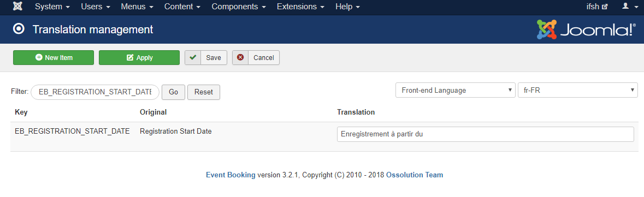Screen dimensions: 644x197
Task: Open the Content menu
Action: click(x=182, y=7)
